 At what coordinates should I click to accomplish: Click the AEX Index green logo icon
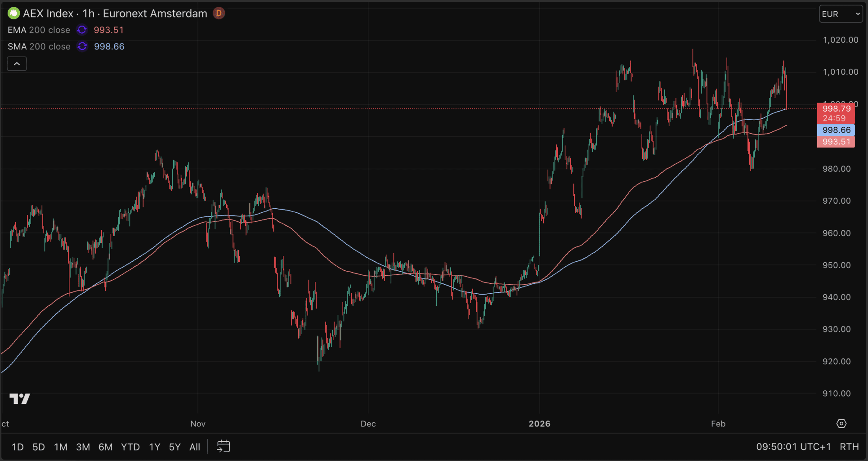coord(13,13)
